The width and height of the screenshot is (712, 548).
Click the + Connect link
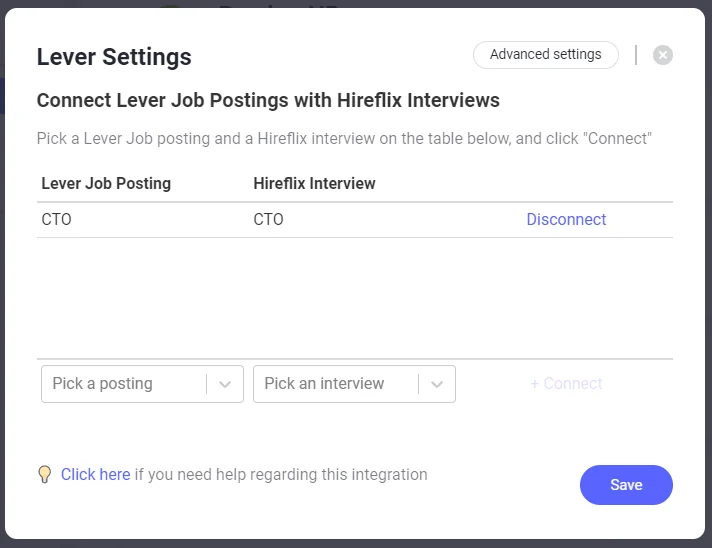point(566,384)
